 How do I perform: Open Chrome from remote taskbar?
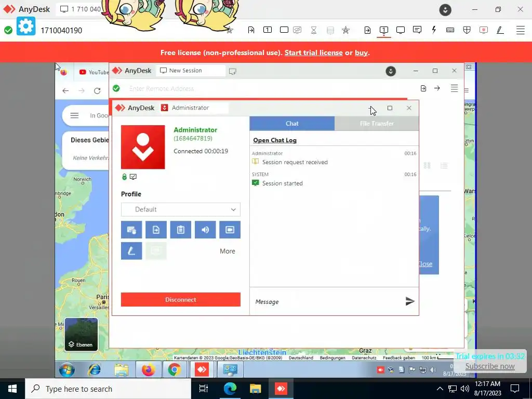175,369
